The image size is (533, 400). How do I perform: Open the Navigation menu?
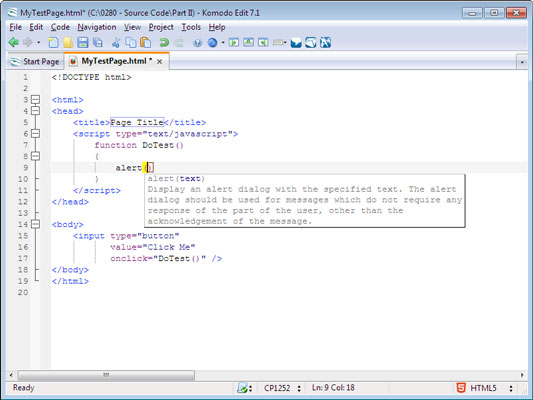97,27
